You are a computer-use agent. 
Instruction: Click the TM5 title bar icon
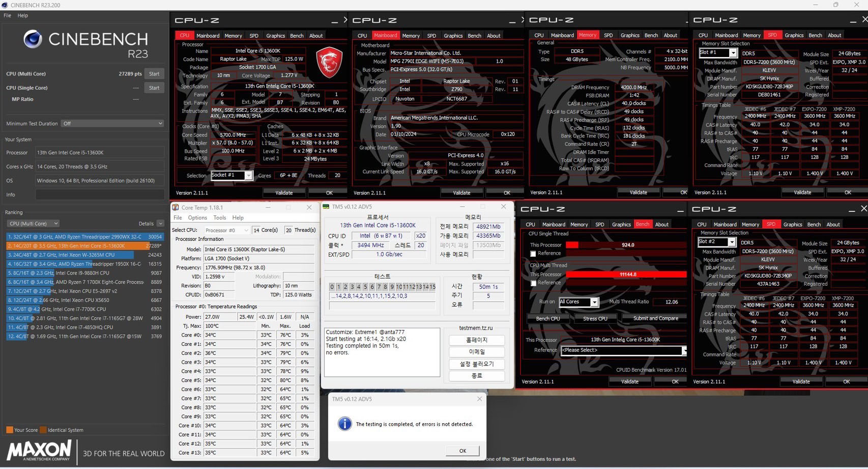[x=326, y=207]
